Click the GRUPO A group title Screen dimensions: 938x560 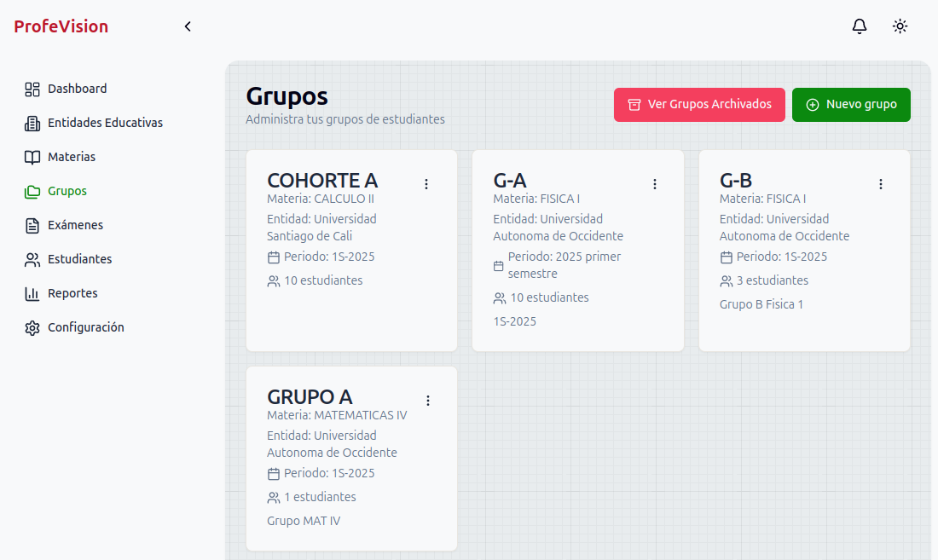pyautogui.click(x=310, y=396)
